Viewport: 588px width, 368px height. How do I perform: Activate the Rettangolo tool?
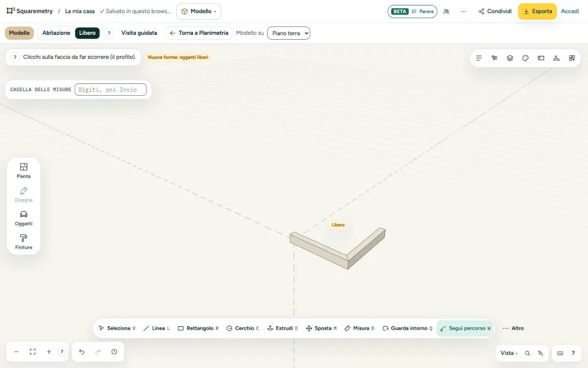pyautogui.click(x=198, y=328)
